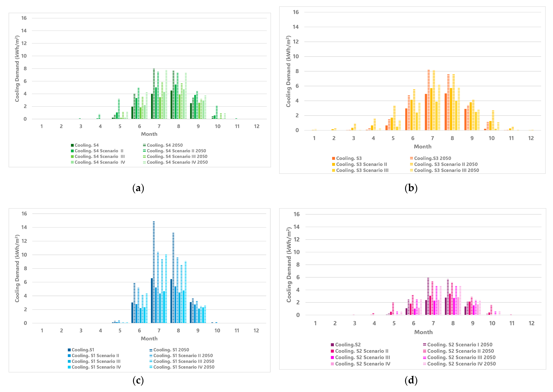This screenshot has width=553, height=392.
Task: Click the Cooling.S1 dark blue legend swatch
Action: click(x=69, y=350)
